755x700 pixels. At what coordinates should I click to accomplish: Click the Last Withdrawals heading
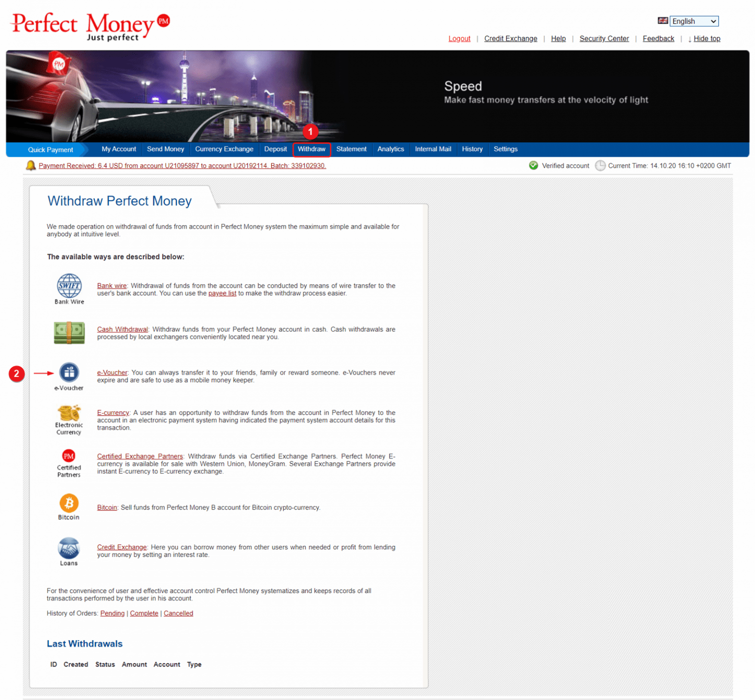(x=85, y=644)
